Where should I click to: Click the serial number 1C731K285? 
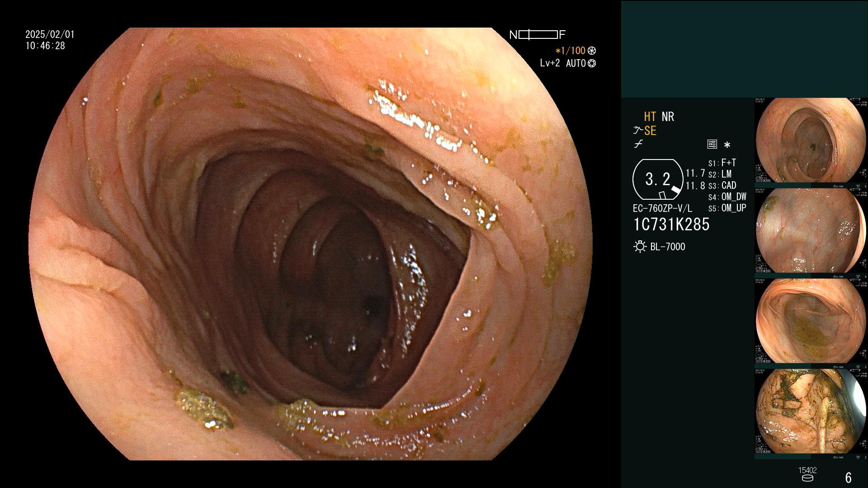[671, 224]
